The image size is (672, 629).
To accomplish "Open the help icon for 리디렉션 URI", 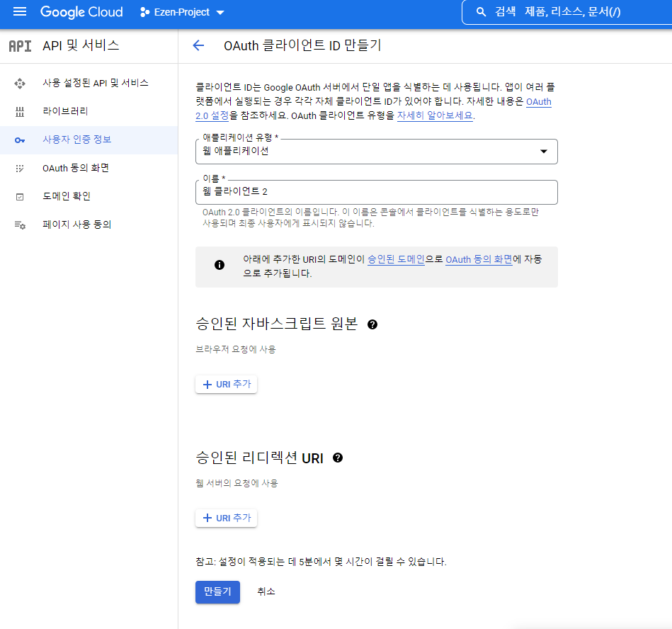I will tap(338, 458).
